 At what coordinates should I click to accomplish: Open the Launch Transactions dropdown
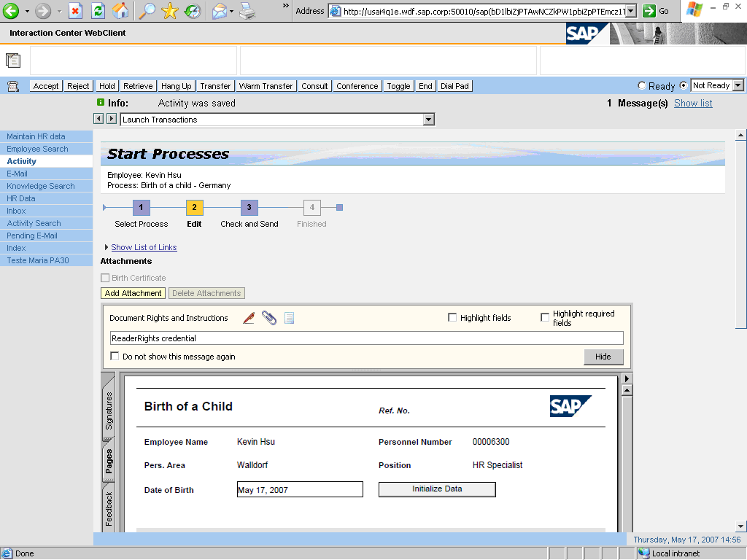pos(429,120)
